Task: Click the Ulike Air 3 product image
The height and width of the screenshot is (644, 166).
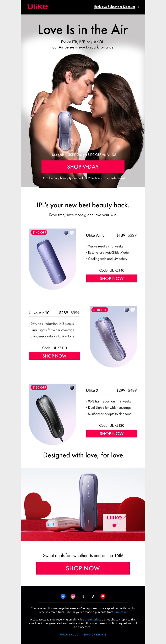Action: coord(52,259)
